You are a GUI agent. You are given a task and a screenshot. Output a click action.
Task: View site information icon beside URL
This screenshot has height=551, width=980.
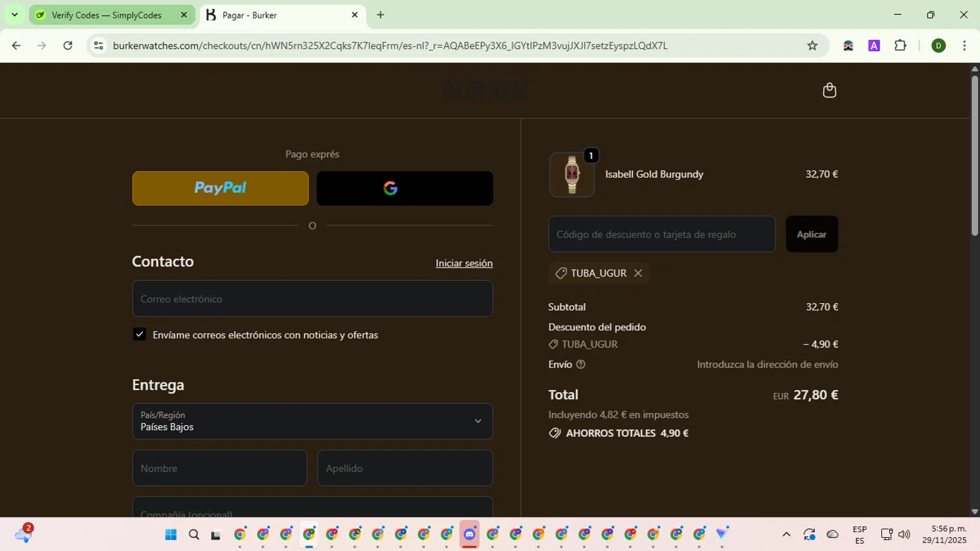99,46
